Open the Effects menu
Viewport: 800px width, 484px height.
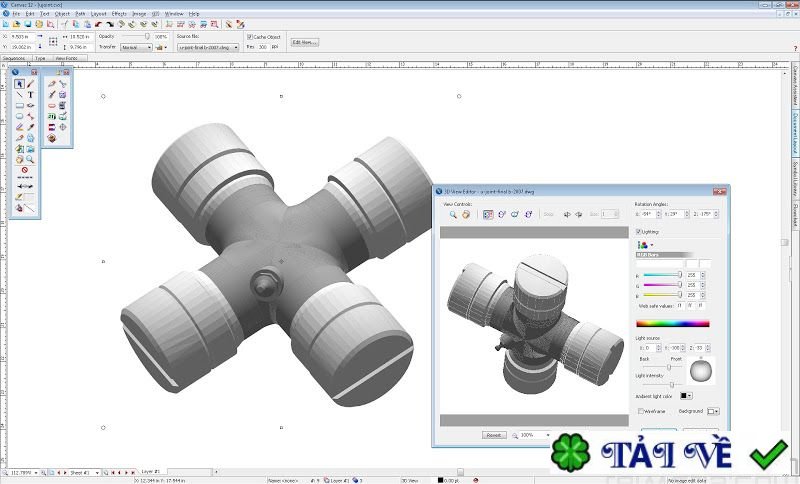coord(119,14)
